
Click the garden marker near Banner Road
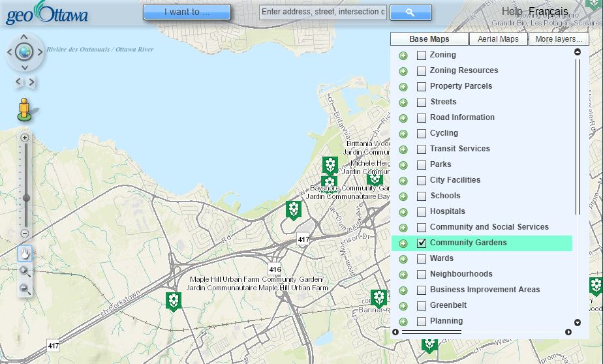(379, 299)
